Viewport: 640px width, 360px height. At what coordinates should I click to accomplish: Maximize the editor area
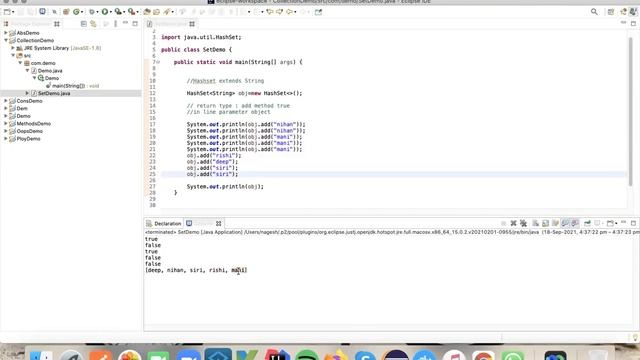(x=633, y=24)
